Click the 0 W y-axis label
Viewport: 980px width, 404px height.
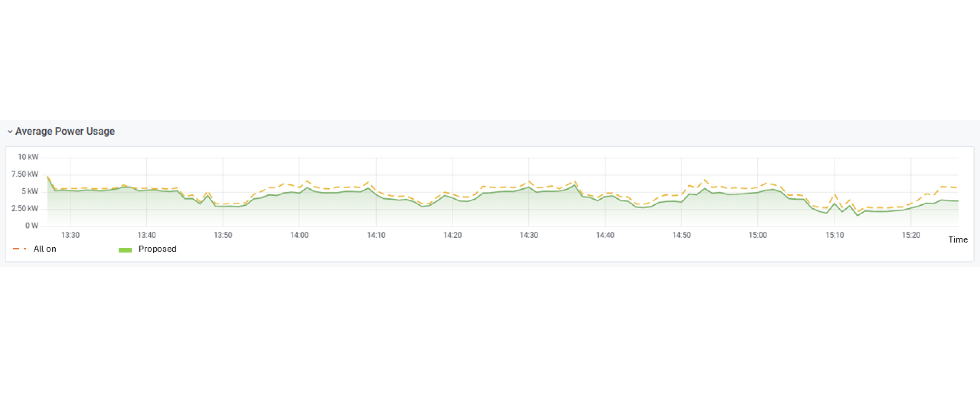32,226
